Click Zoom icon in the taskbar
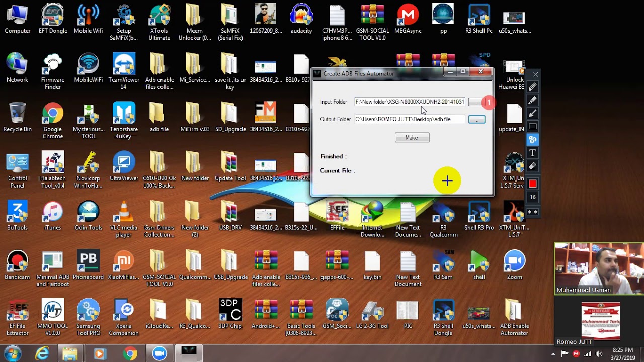The image size is (644, 362). click(159, 354)
